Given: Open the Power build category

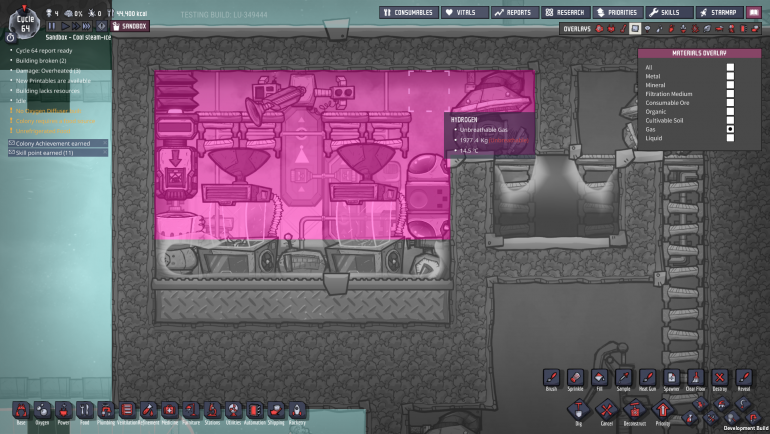Looking at the screenshot, I should [63, 410].
